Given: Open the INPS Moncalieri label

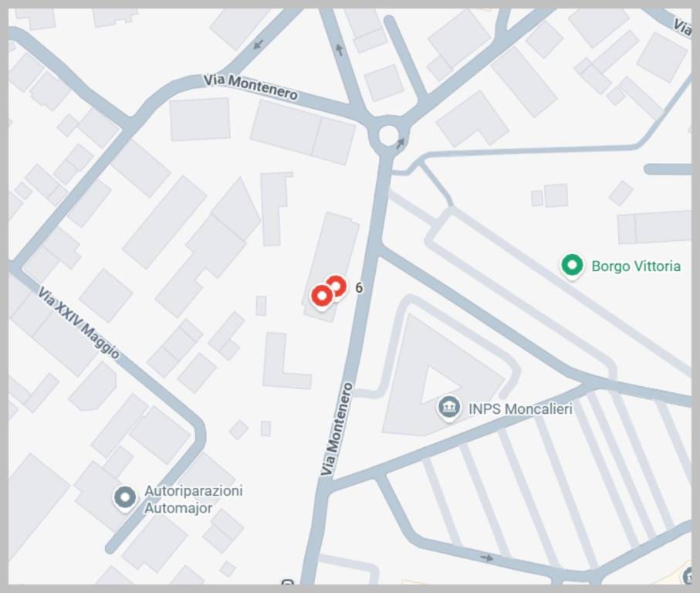Looking at the screenshot, I should tap(520, 408).
